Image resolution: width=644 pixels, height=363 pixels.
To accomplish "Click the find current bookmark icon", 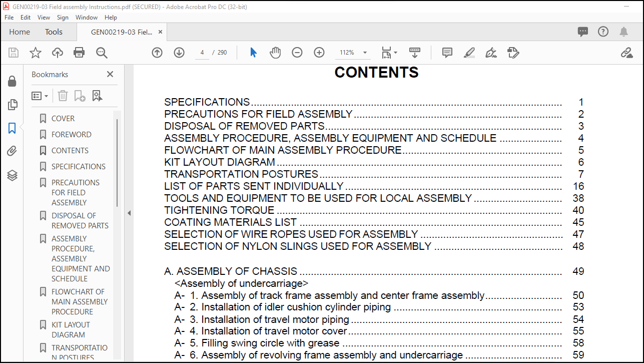I will tap(97, 96).
